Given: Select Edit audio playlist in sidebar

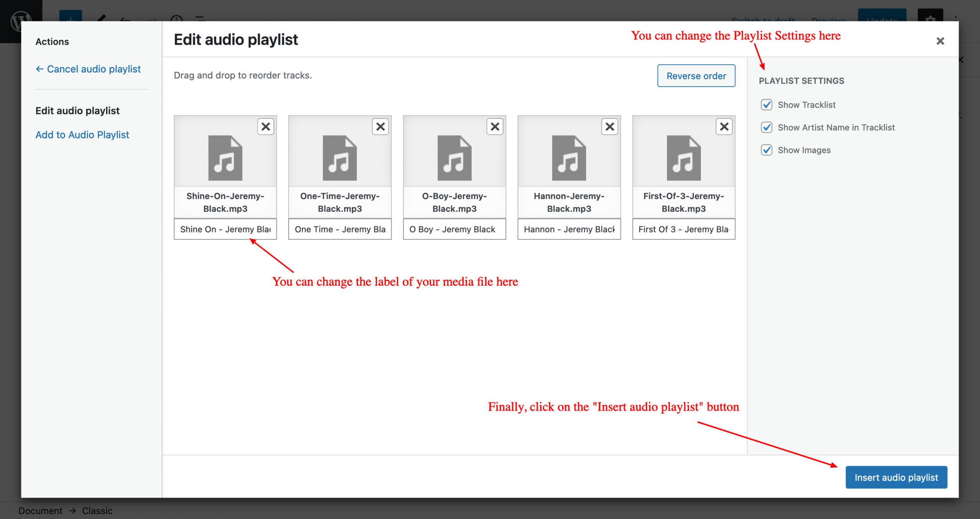Looking at the screenshot, I should [77, 111].
